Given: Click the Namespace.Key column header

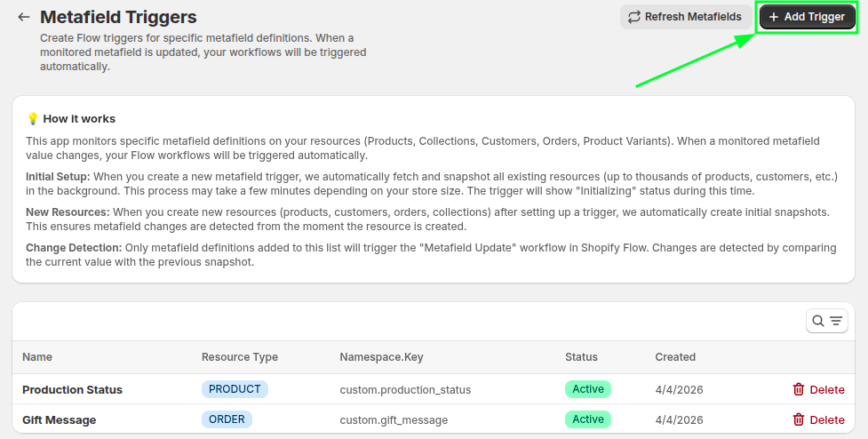Looking at the screenshot, I should click(x=381, y=357).
